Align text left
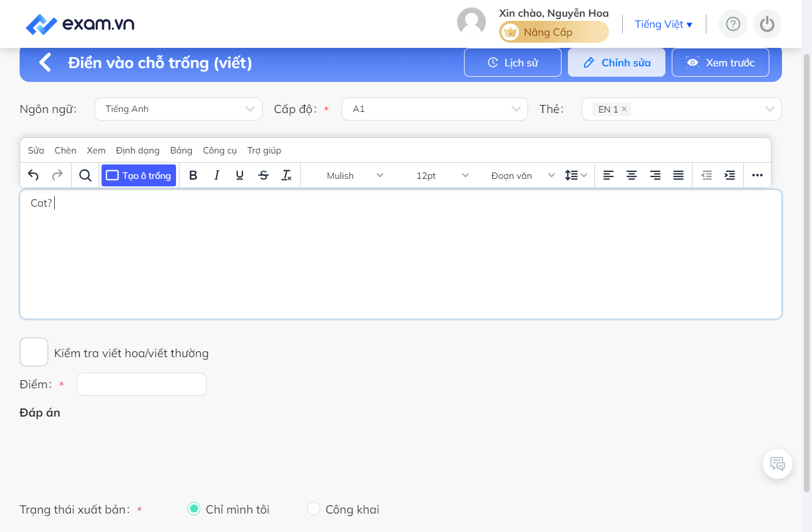The height and width of the screenshot is (532, 812). coord(608,175)
